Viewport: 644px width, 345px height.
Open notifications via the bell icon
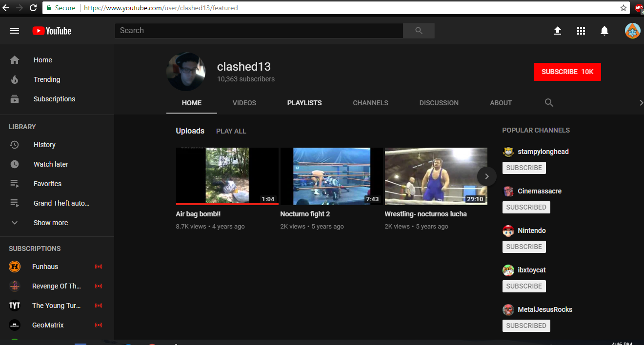click(604, 30)
